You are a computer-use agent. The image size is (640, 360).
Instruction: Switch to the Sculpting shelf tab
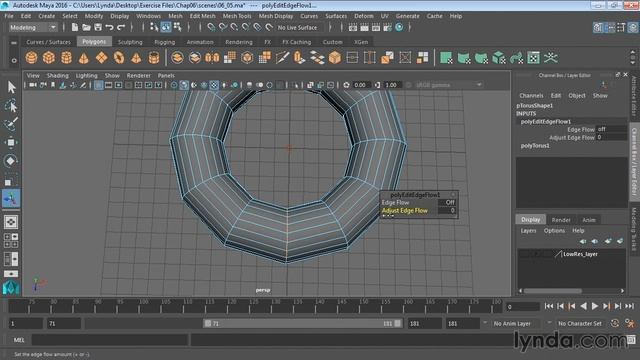coord(130,42)
